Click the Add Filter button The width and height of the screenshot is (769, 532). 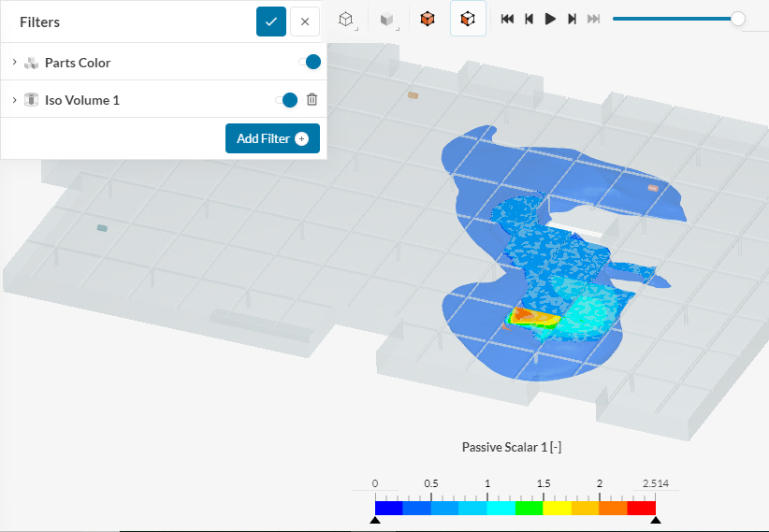coord(272,138)
